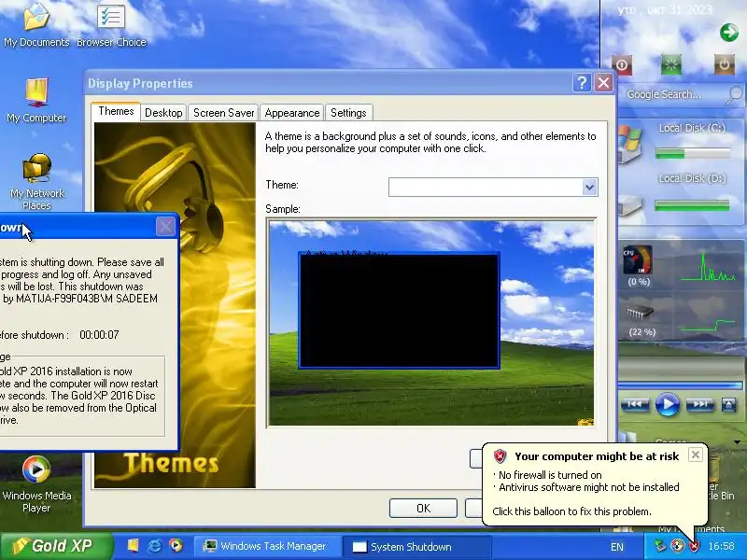Image resolution: width=747 pixels, height=560 pixels.
Task: Click the CPU gauge icon in sidebar
Action: pyautogui.click(x=638, y=260)
